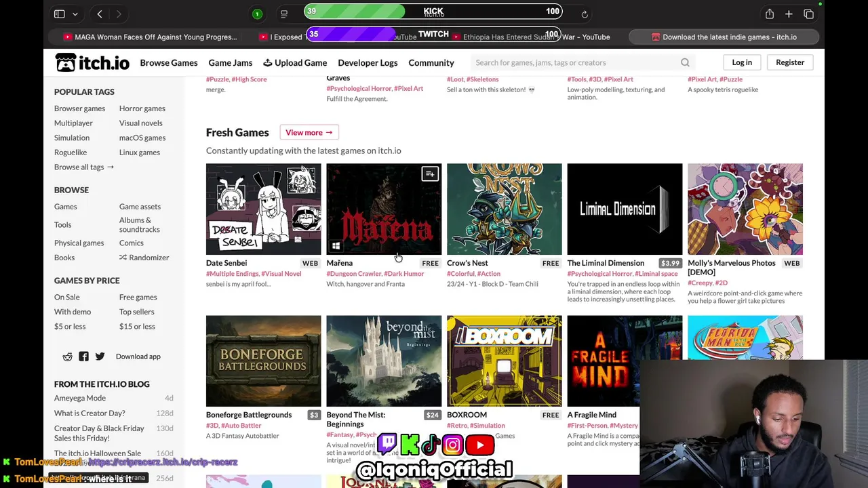Open the Browser games tag
The width and height of the screenshot is (868, 488).
[79, 108]
